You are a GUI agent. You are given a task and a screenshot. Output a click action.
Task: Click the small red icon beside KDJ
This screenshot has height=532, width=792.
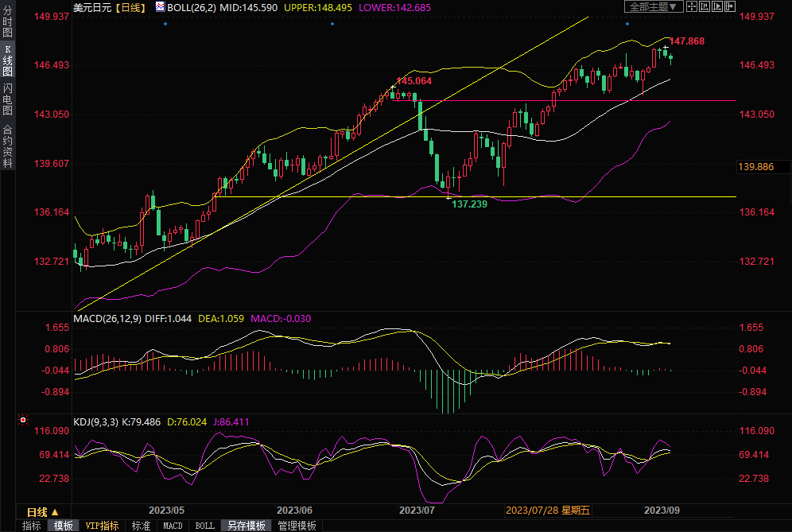23,420
